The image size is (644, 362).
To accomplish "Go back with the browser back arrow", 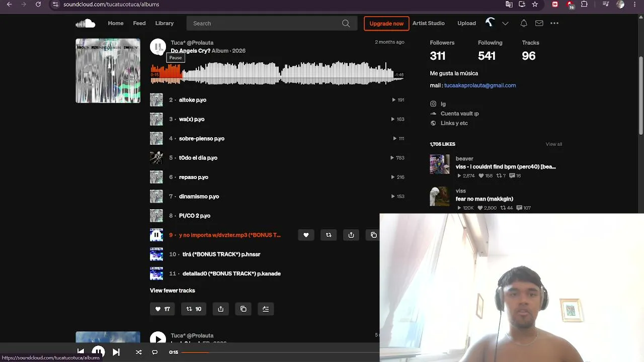I will [9, 4].
